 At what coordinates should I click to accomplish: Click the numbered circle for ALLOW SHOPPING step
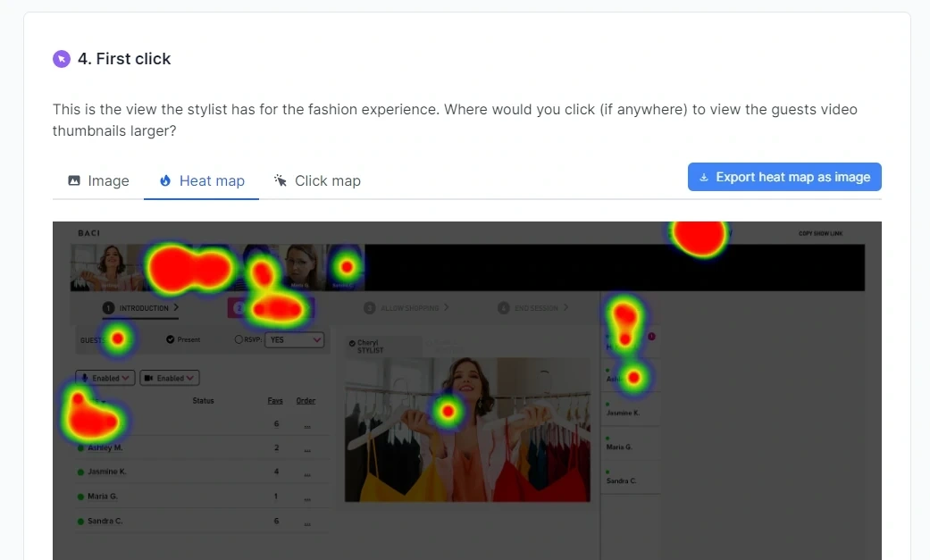click(369, 307)
